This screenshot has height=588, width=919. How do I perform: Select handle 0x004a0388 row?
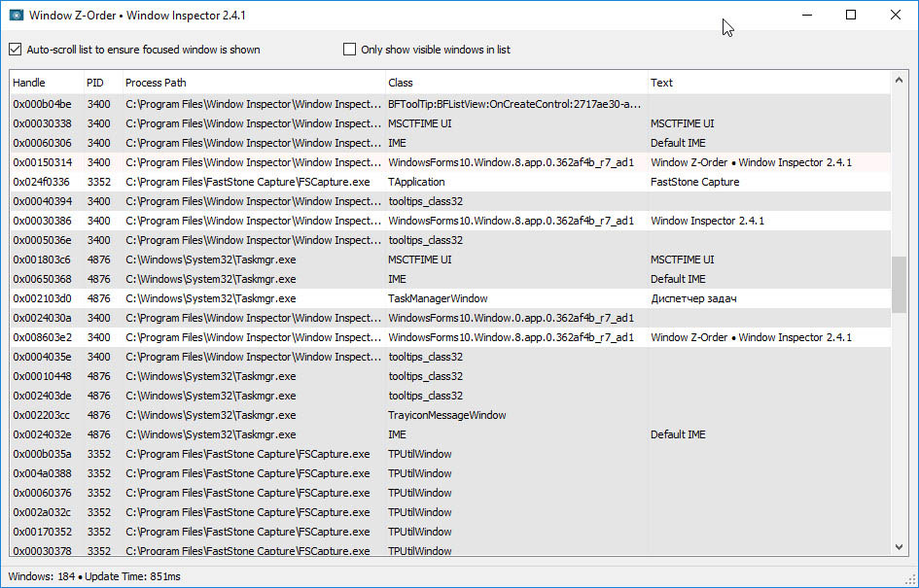[x=450, y=473]
